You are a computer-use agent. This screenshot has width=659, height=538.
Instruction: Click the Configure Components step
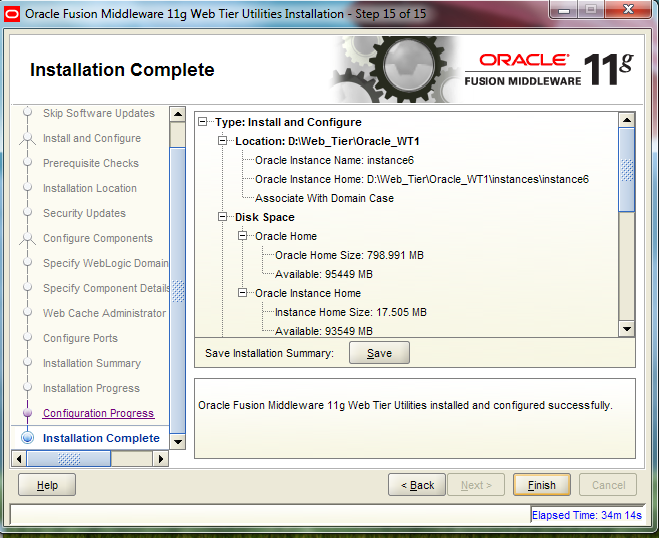(98, 238)
